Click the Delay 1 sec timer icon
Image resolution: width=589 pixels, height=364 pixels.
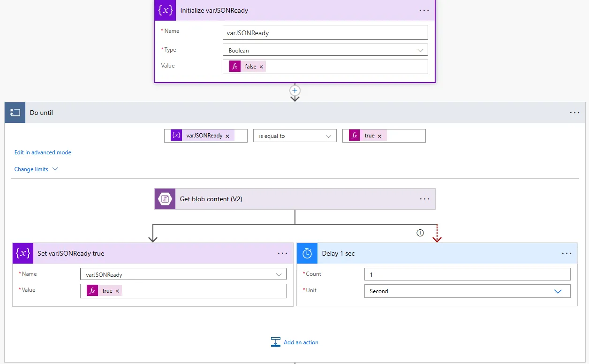click(307, 253)
